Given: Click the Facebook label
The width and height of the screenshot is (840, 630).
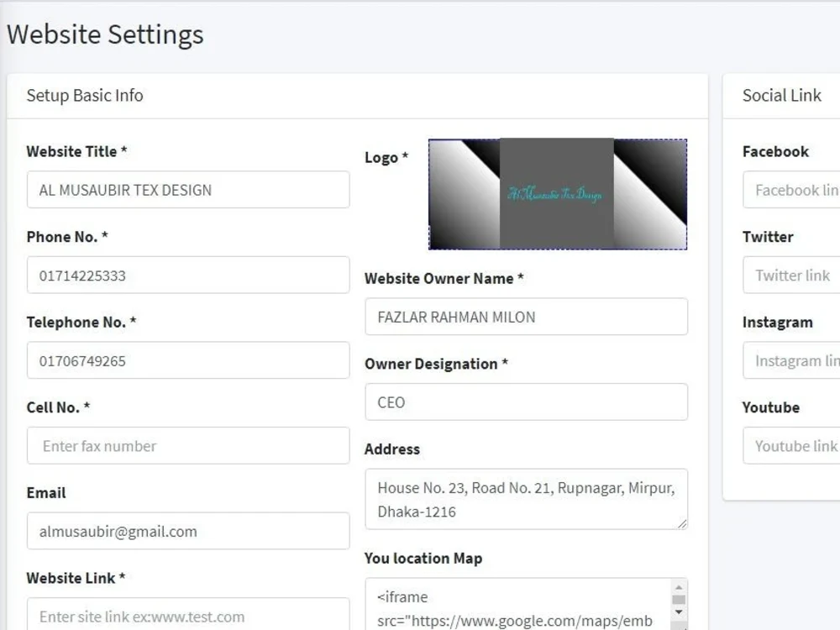Looking at the screenshot, I should [x=775, y=151].
